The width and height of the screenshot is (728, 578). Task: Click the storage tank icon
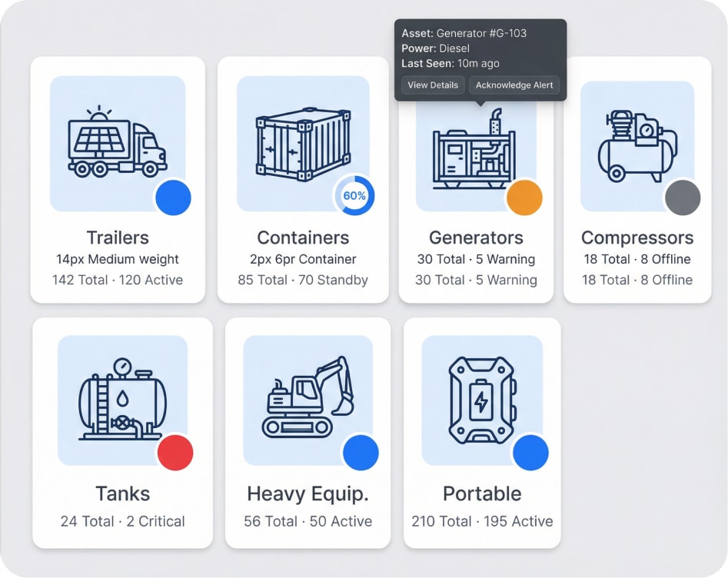(122, 400)
